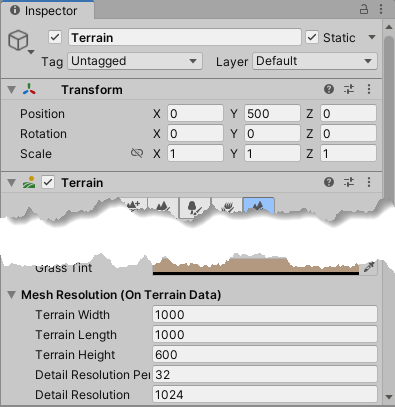The image size is (395, 407).
Task: Click the Rotation Z field
Action: pyautogui.click(x=349, y=133)
